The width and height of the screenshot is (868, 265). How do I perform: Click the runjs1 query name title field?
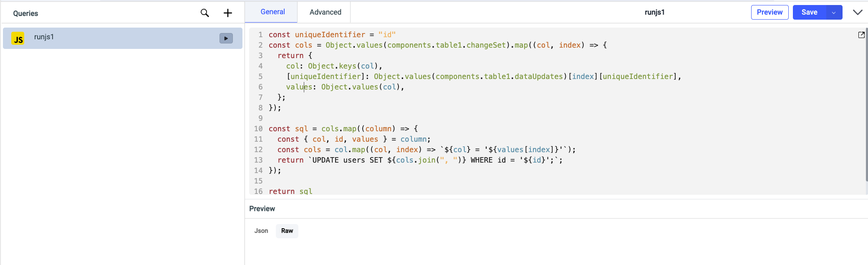click(654, 12)
